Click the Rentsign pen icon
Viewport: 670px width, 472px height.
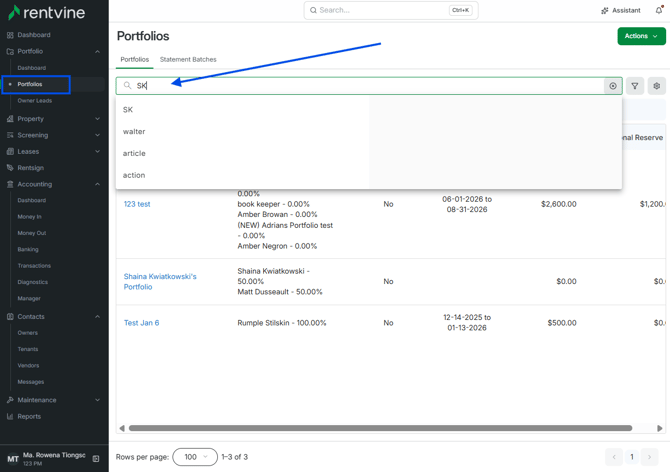click(x=10, y=168)
